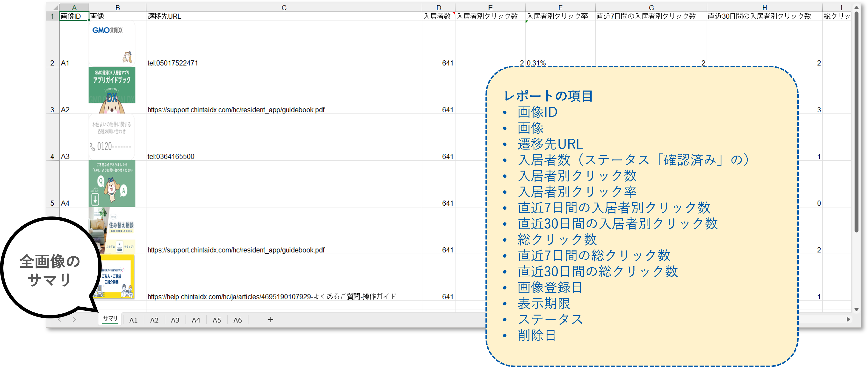Click the horizontal scrollbar right arrow

(848, 320)
